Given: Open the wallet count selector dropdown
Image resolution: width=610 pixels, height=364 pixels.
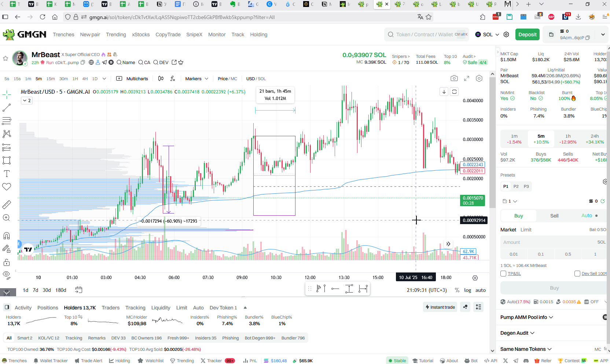Looking at the screenshot, I should [510, 201].
